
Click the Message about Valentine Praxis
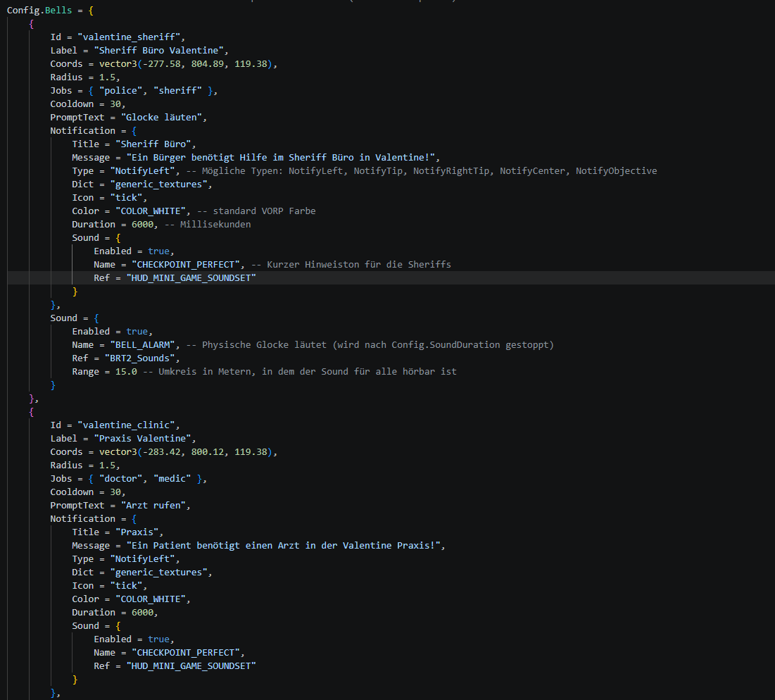(x=283, y=545)
